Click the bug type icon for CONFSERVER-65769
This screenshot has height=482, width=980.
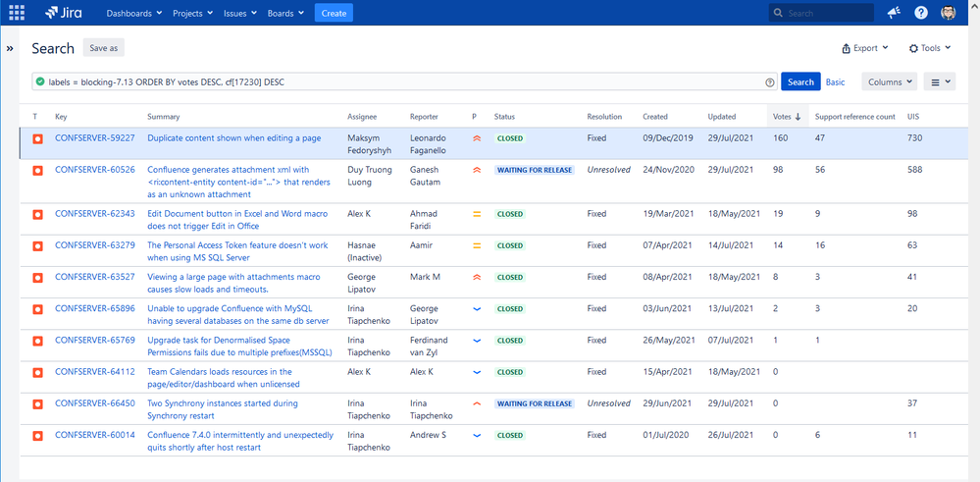[x=37, y=341]
